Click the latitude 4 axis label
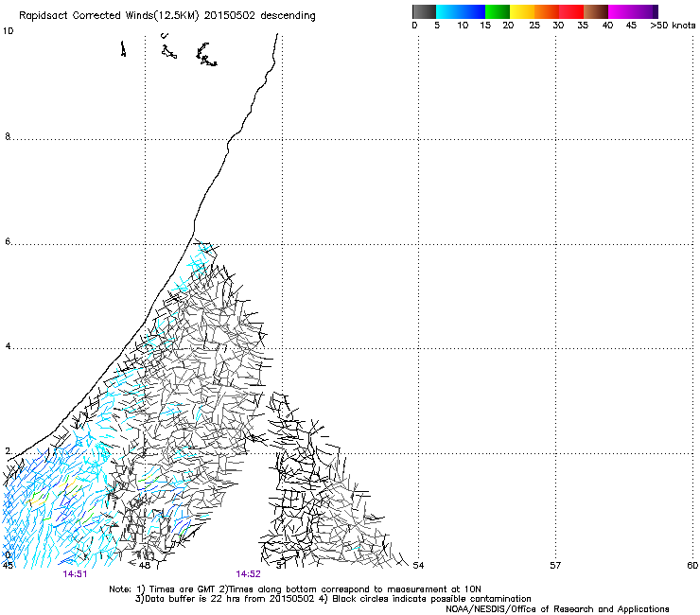This screenshot has height=615, width=700. tap(8, 346)
